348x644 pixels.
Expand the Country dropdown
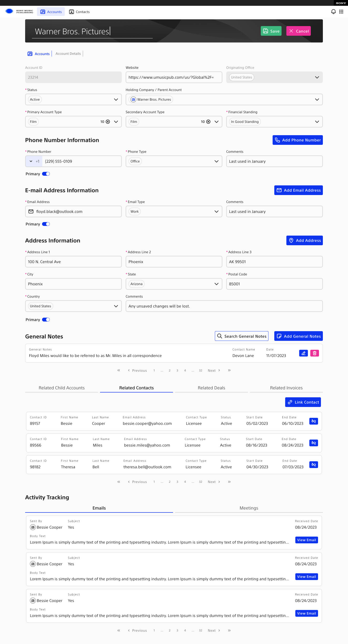coord(116,306)
